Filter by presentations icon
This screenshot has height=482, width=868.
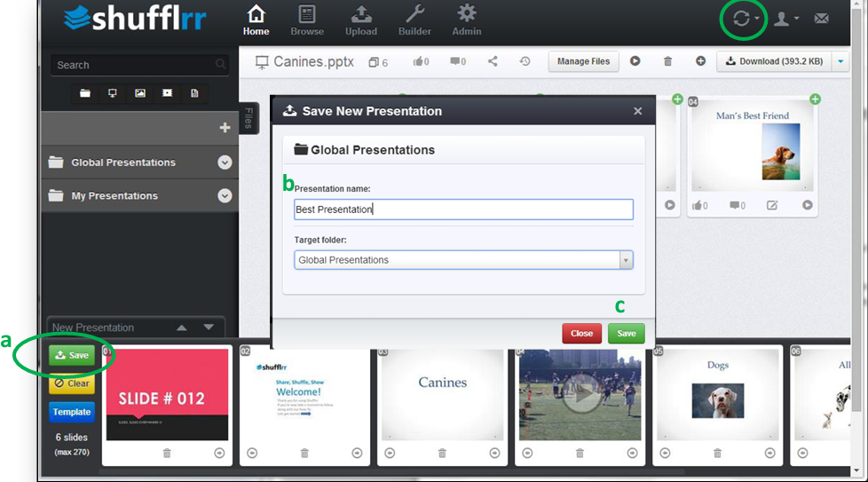point(113,93)
